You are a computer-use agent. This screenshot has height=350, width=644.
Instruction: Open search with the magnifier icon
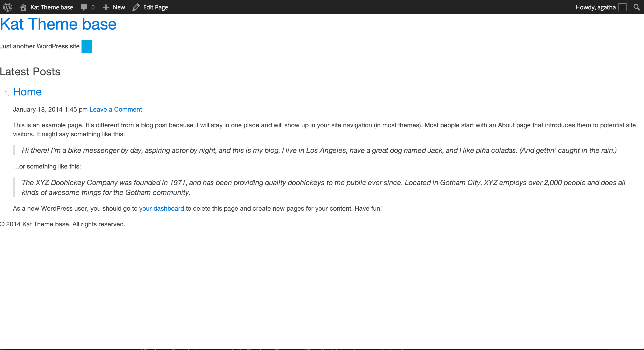point(637,7)
